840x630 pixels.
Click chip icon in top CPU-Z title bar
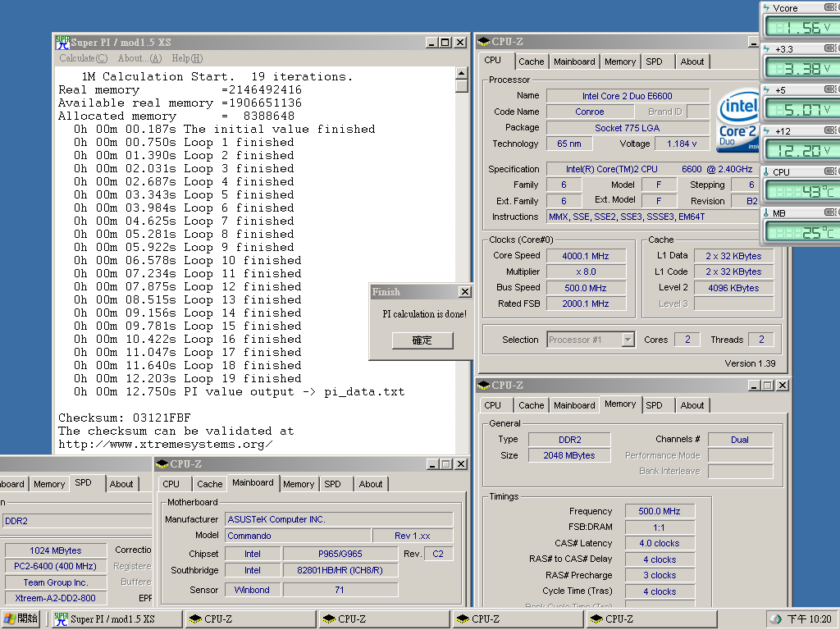click(484, 41)
